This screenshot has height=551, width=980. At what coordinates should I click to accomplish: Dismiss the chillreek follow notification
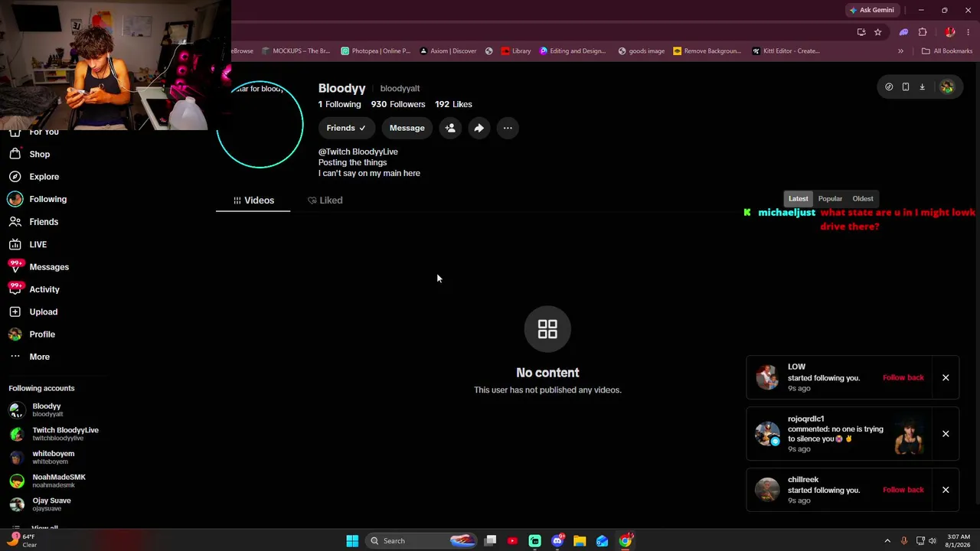(946, 490)
